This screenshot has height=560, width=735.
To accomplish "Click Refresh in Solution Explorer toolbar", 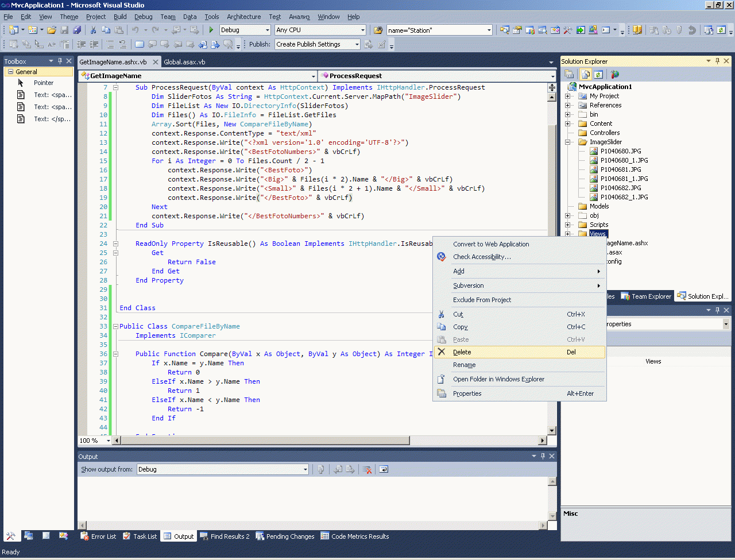I will tap(598, 74).
